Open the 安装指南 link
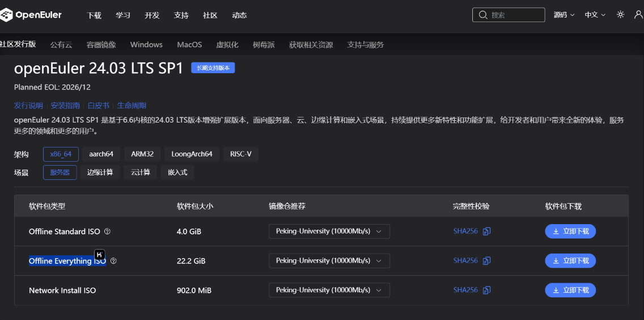The image size is (644, 320). click(65, 106)
